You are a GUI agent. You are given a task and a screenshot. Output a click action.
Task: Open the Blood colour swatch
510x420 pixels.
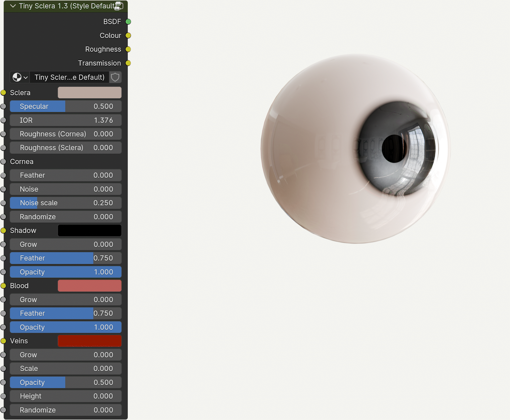90,286
